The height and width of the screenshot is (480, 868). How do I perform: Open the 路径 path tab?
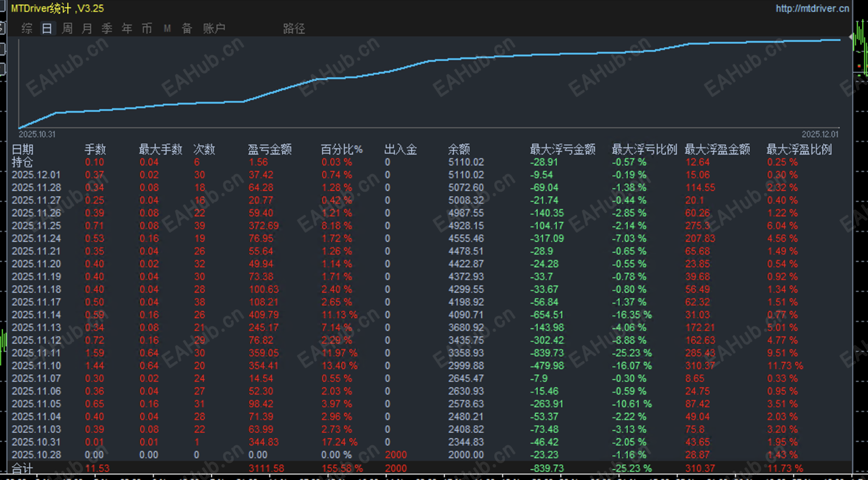point(294,28)
